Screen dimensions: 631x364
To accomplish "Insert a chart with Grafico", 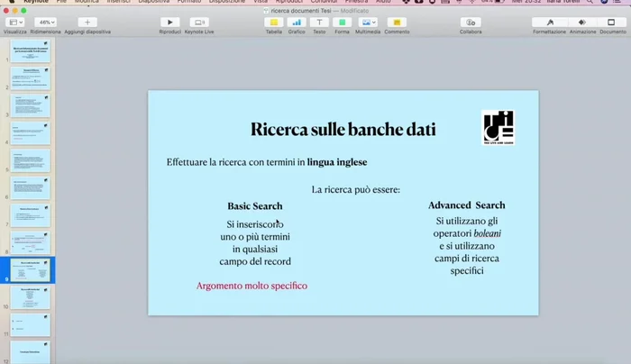I will (x=297, y=23).
